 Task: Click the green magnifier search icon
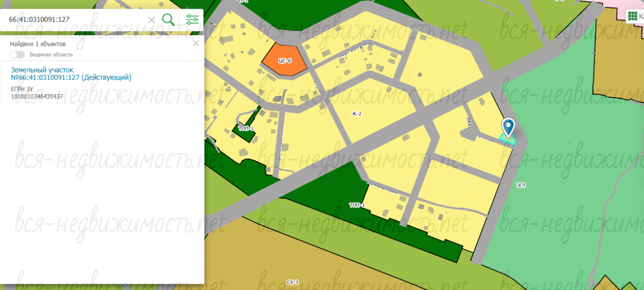tap(168, 20)
